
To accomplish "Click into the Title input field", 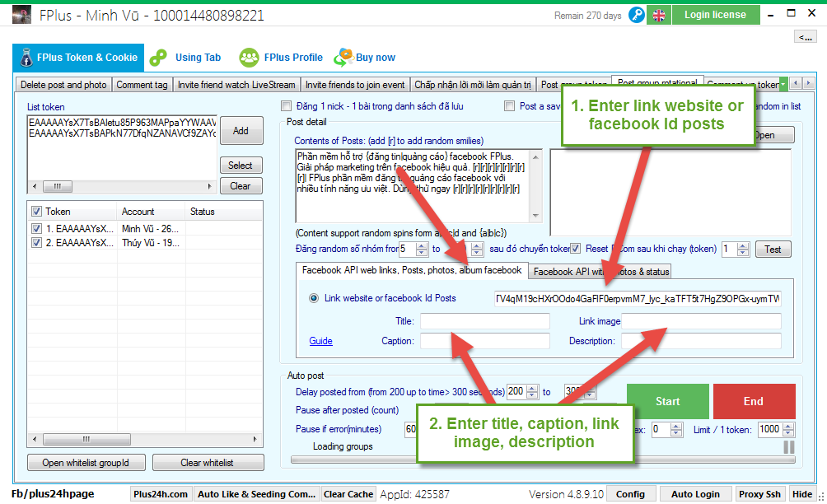I will point(484,321).
